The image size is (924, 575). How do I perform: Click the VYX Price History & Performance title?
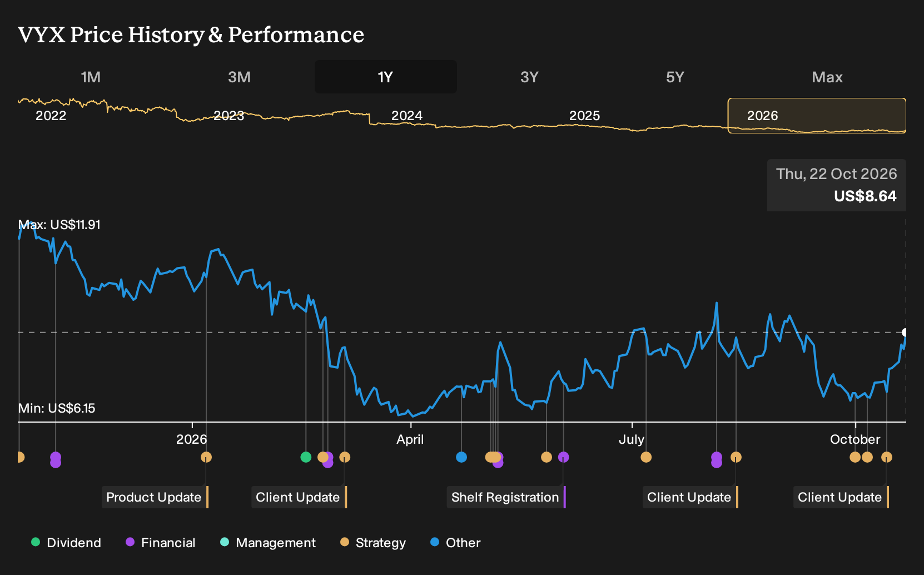[191, 34]
